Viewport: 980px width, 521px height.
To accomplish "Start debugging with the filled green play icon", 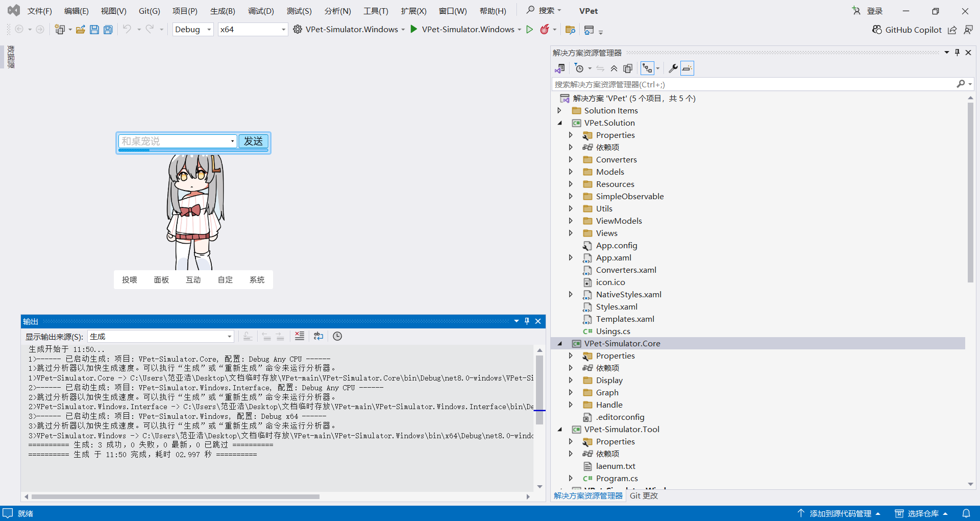I will 414,29.
